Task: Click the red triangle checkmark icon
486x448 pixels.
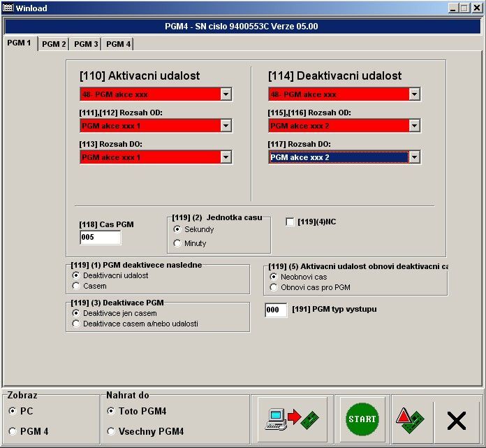Action: [x=411, y=419]
